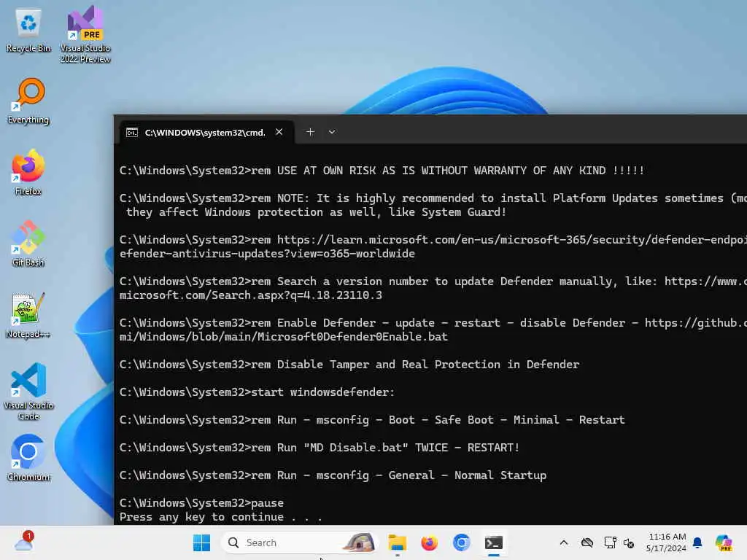Open the weather widget in taskbar
747x560 pixels.
(x=23, y=542)
